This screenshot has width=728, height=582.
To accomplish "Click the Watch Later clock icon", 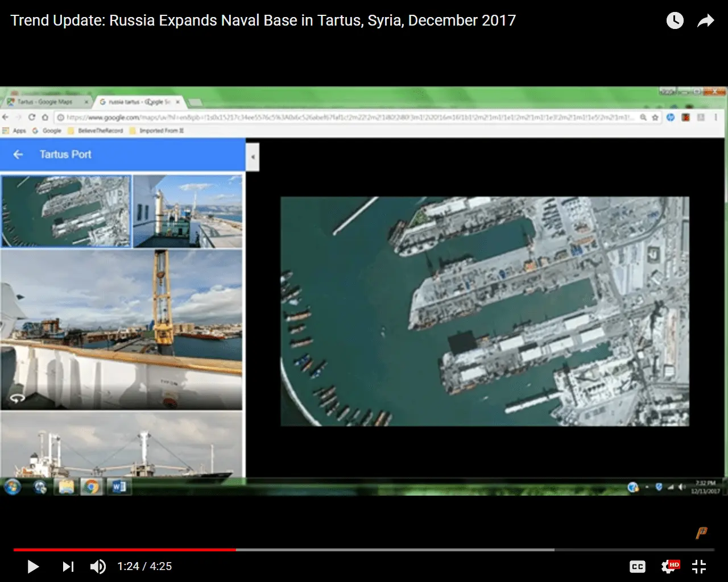I will pos(675,21).
